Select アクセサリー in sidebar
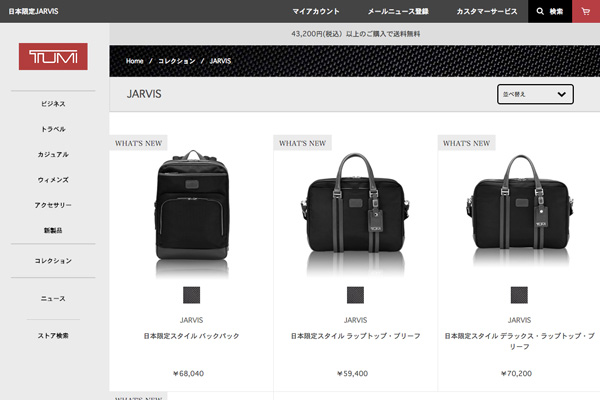This screenshot has height=400, width=600. [x=53, y=205]
